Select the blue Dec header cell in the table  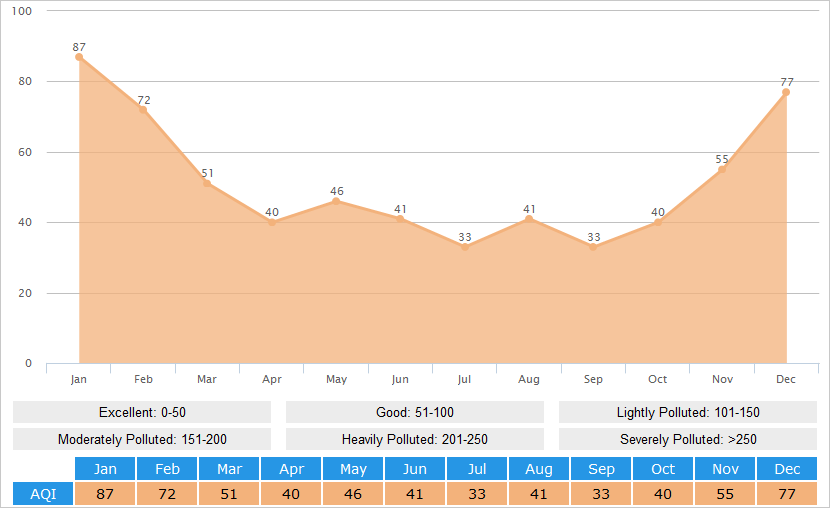[x=787, y=469]
